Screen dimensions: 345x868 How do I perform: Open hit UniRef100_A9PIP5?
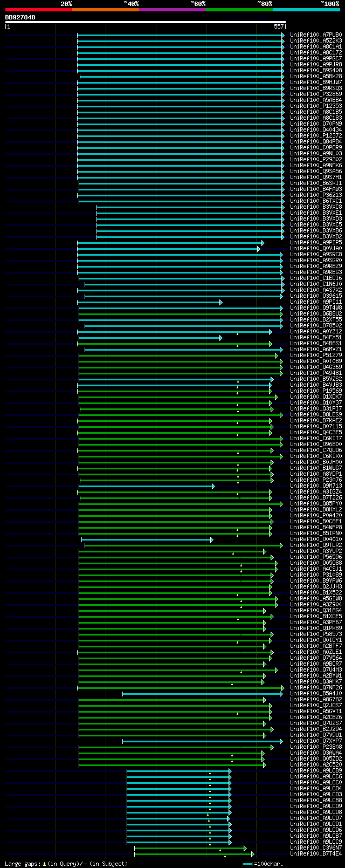[316, 243]
